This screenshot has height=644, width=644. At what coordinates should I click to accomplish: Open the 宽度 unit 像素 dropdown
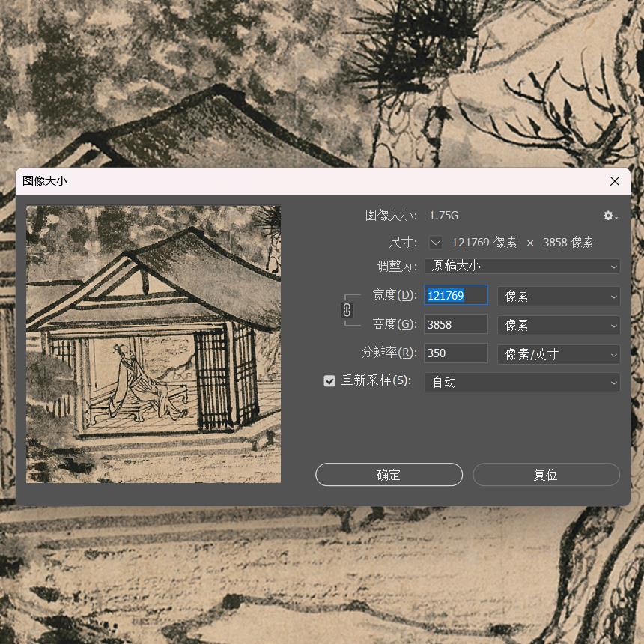[559, 296]
